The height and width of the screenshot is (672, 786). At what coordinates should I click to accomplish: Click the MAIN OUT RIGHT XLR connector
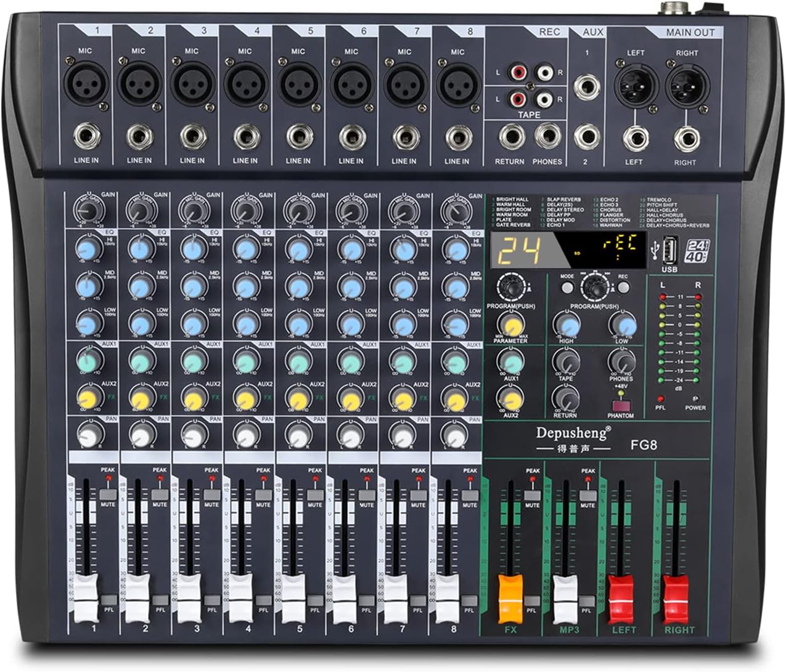coord(687,84)
